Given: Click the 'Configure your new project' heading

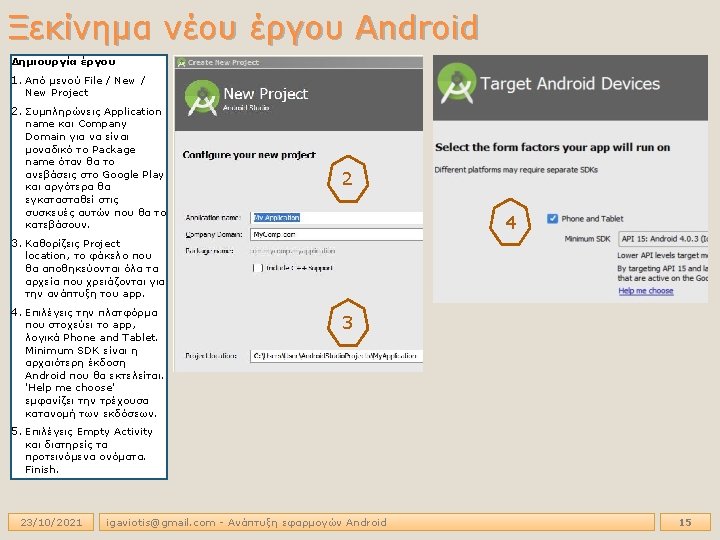Looking at the screenshot, I should (x=249, y=155).
